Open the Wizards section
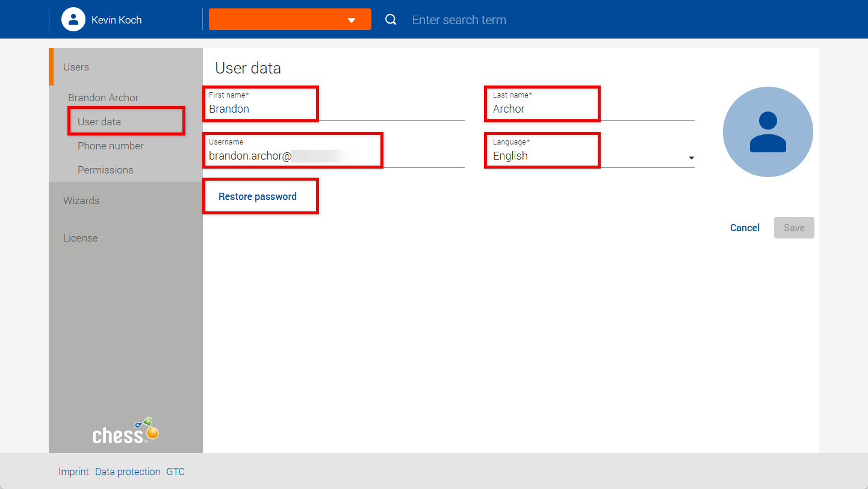 click(x=81, y=201)
